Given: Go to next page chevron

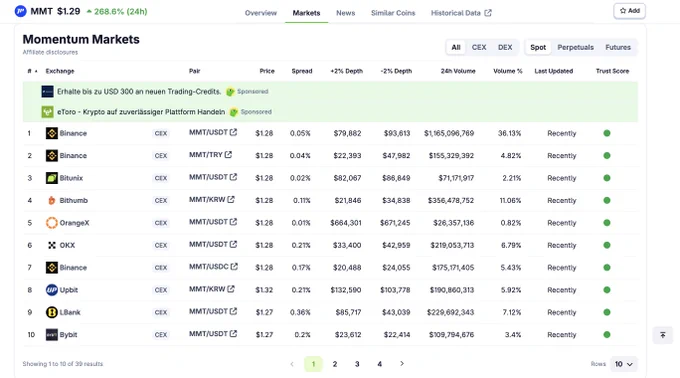Looking at the screenshot, I should point(402,364).
